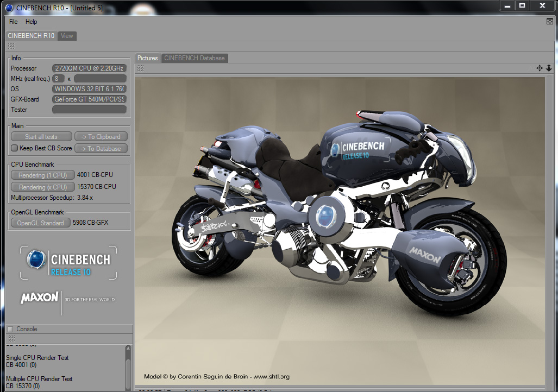558x392 pixels.
Task: Click the OS field showing WINDOWS 32 BIT
Action: click(89, 89)
